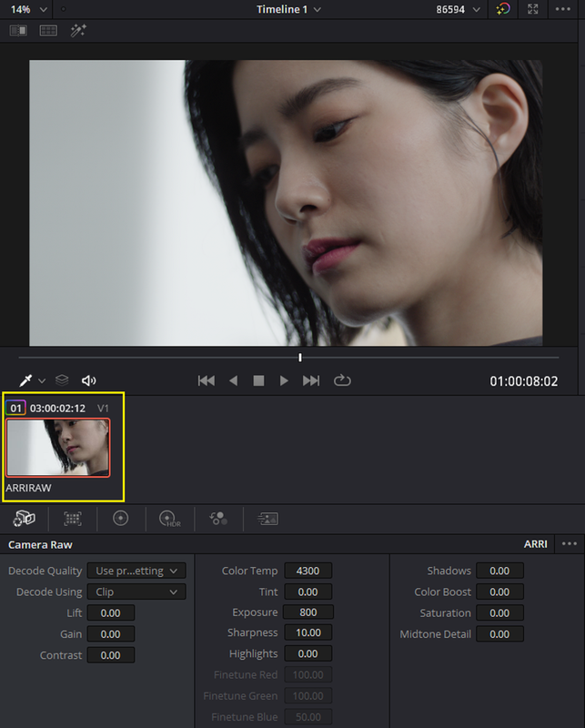Click the Midtone Detail value field
Screen dimensions: 585x728
(500, 634)
